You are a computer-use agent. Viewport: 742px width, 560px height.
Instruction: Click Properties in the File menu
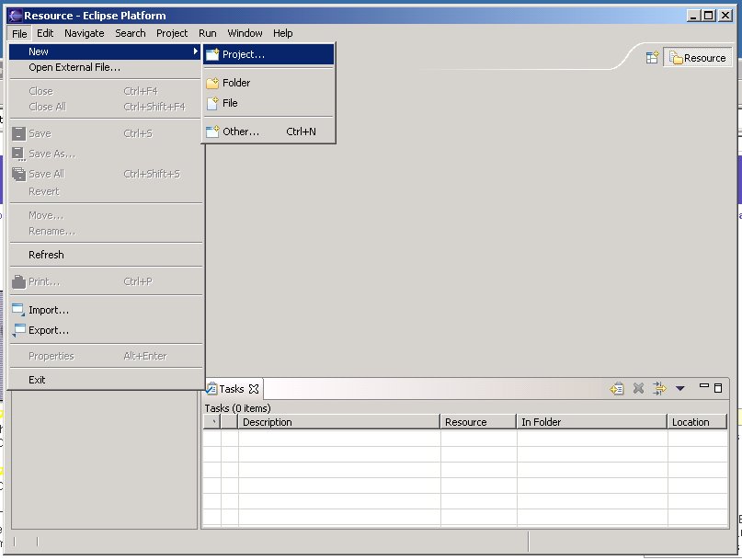107,356
